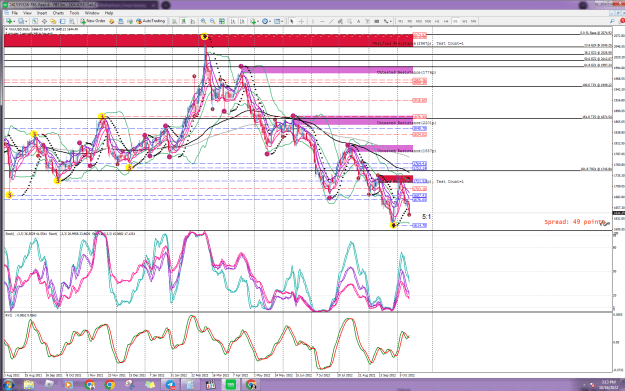
Task: Click the New Order button
Action: click(93, 21)
